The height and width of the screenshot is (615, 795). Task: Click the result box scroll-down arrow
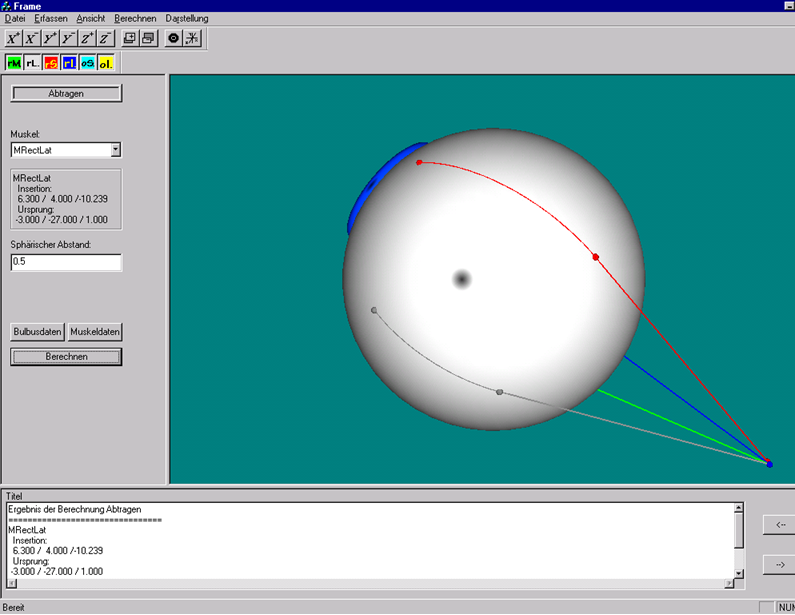739,574
